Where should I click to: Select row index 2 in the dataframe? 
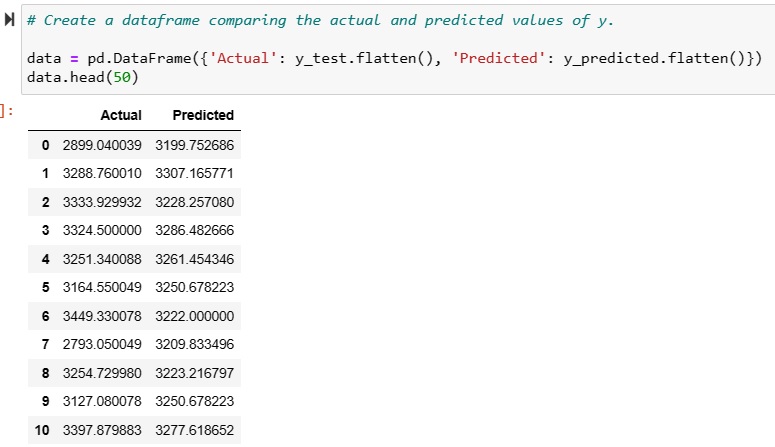[45, 202]
